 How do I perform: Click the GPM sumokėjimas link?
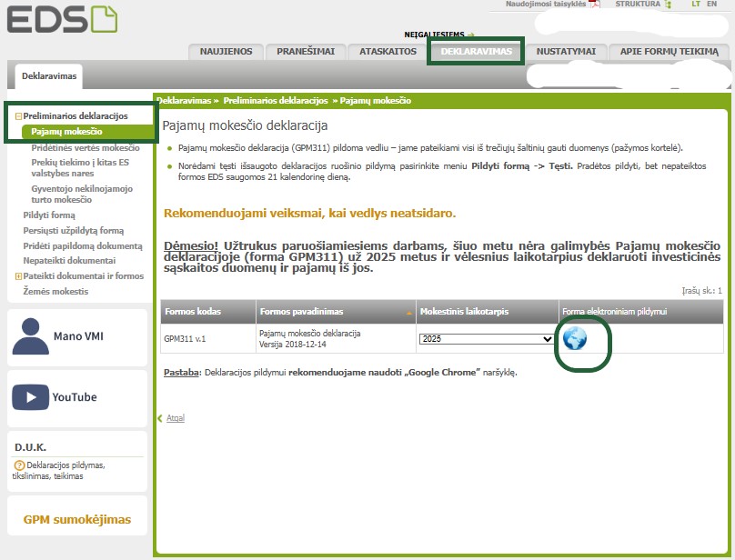tap(76, 520)
